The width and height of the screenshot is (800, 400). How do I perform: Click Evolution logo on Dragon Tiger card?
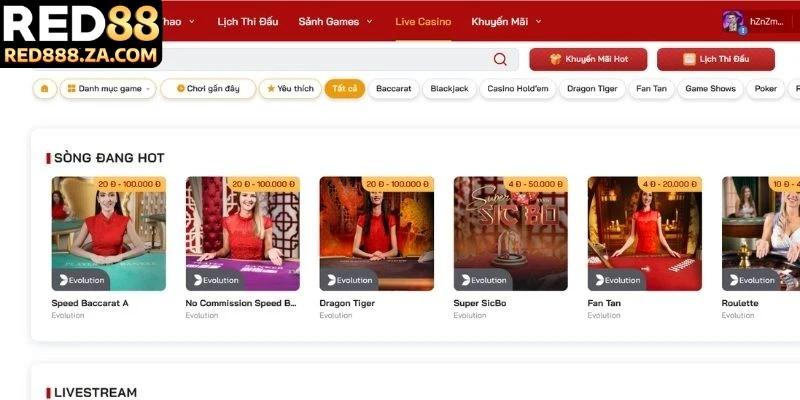[348, 280]
